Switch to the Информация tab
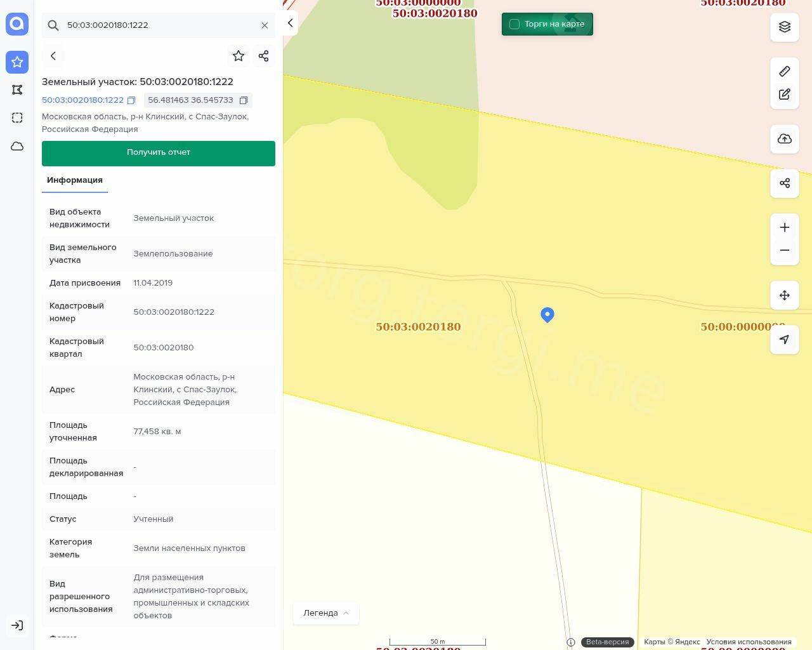The height and width of the screenshot is (650, 812). [75, 180]
